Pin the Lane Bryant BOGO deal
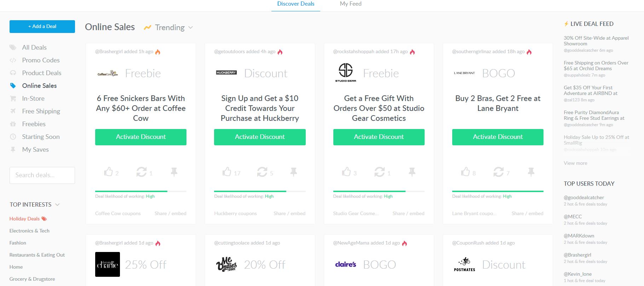This screenshot has width=644, height=286. 531,173
